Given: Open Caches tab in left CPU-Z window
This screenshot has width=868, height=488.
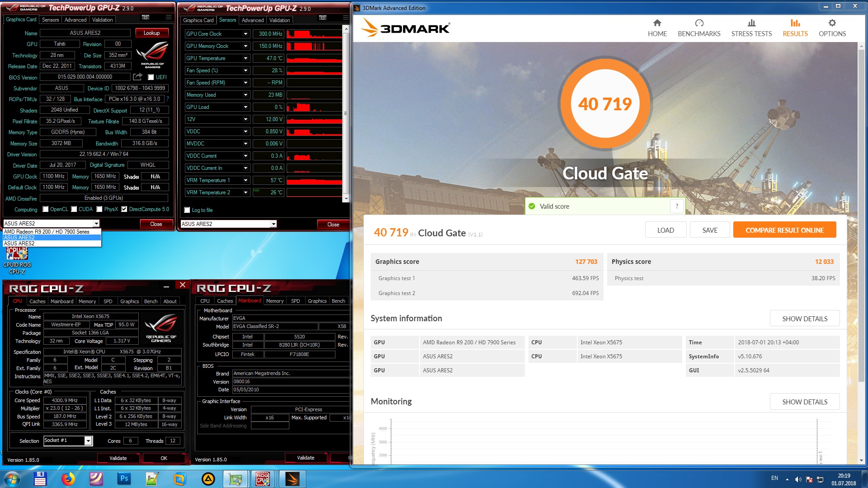Looking at the screenshot, I should click(x=37, y=301).
